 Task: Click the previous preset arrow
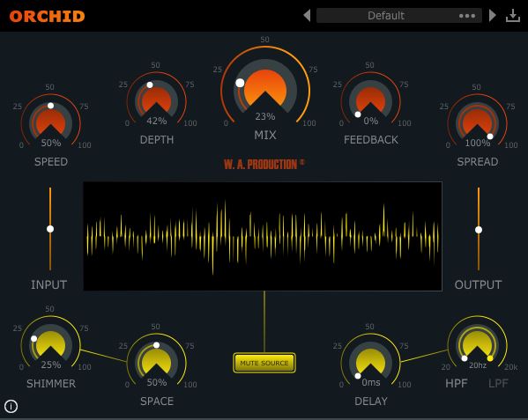(307, 16)
